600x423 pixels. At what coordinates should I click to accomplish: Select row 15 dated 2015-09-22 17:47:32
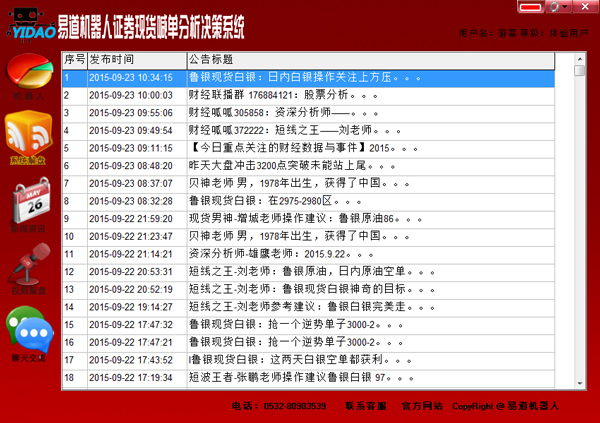[x=308, y=325]
